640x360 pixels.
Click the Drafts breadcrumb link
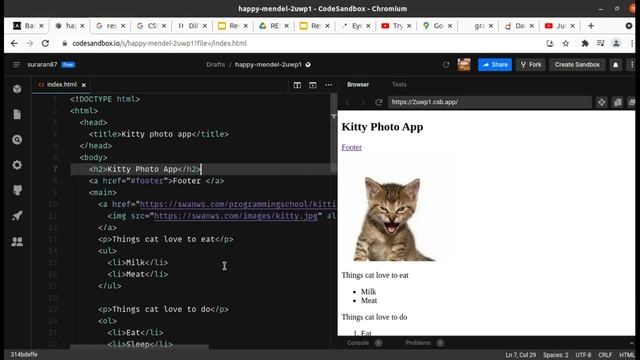point(216,64)
